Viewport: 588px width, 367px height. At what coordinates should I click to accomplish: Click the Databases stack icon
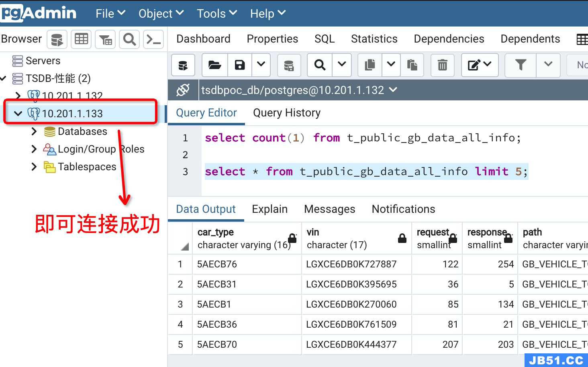(x=50, y=132)
